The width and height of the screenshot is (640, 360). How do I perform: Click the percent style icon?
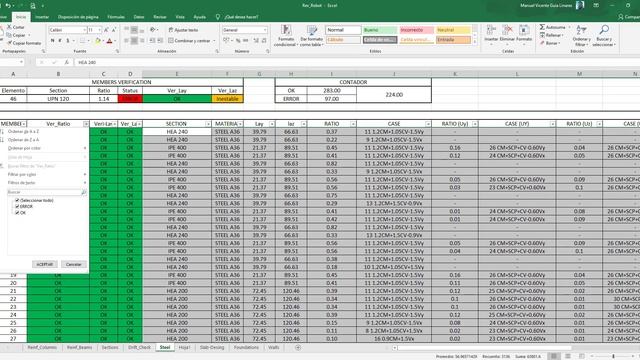pyautogui.click(x=238, y=40)
